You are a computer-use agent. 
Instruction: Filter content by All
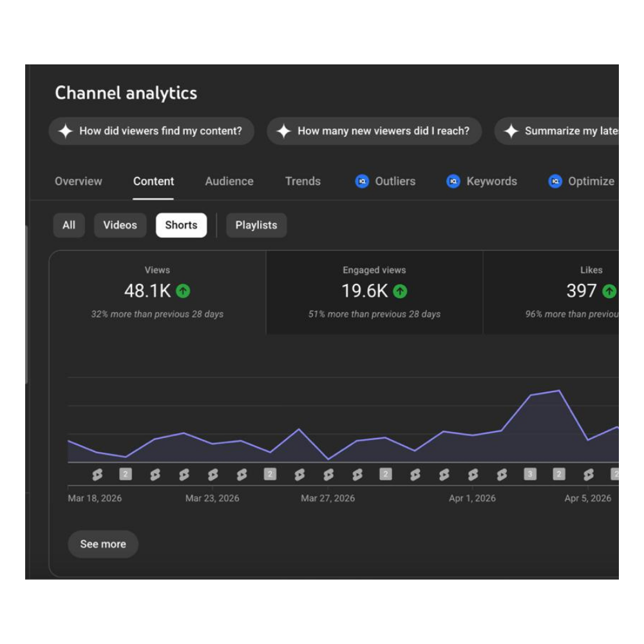[69, 225]
